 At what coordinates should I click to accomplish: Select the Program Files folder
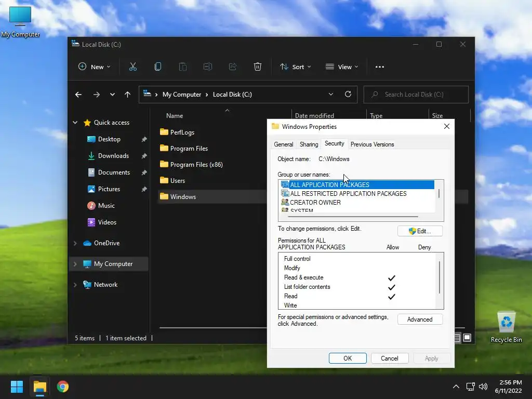pos(189,148)
